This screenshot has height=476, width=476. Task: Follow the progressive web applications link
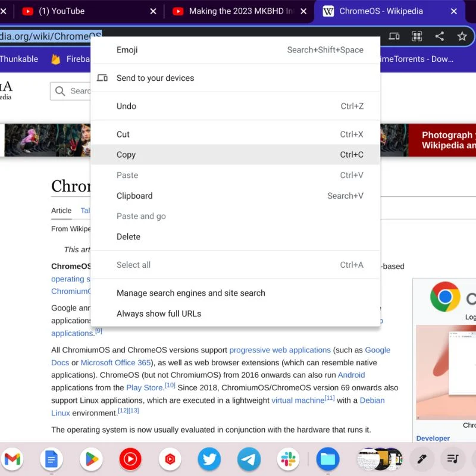[280, 350]
